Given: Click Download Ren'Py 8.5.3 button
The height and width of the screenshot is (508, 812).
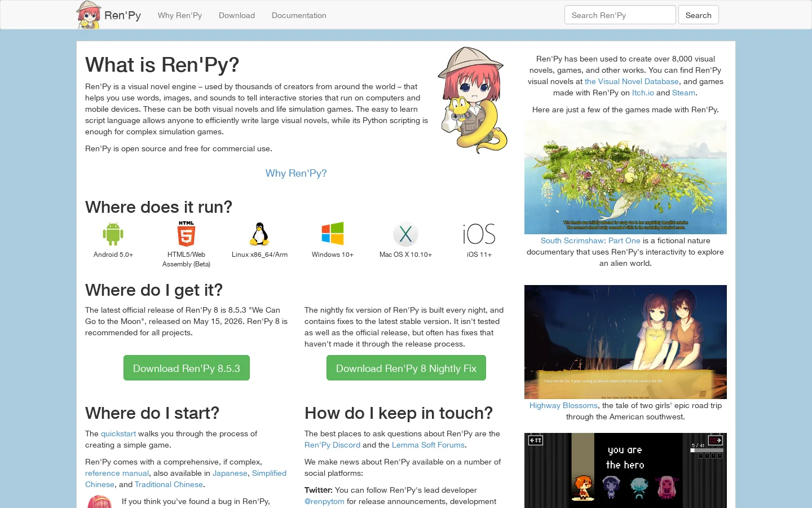Looking at the screenshot, I should coord(187,368).
